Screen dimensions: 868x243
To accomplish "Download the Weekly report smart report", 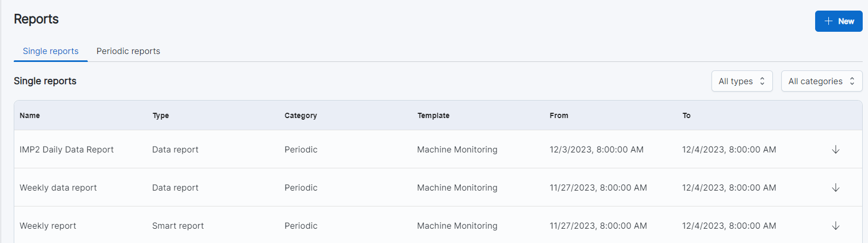I will coord(835,226).
